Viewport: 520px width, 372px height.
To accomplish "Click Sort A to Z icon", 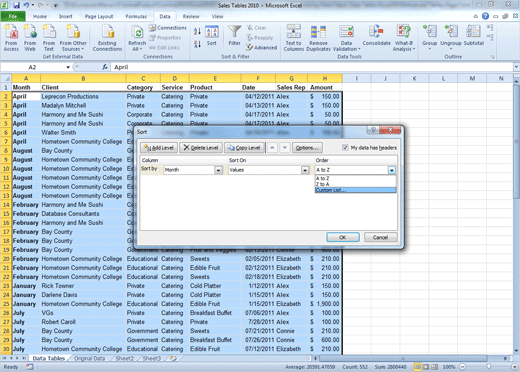I will point(197,31).
